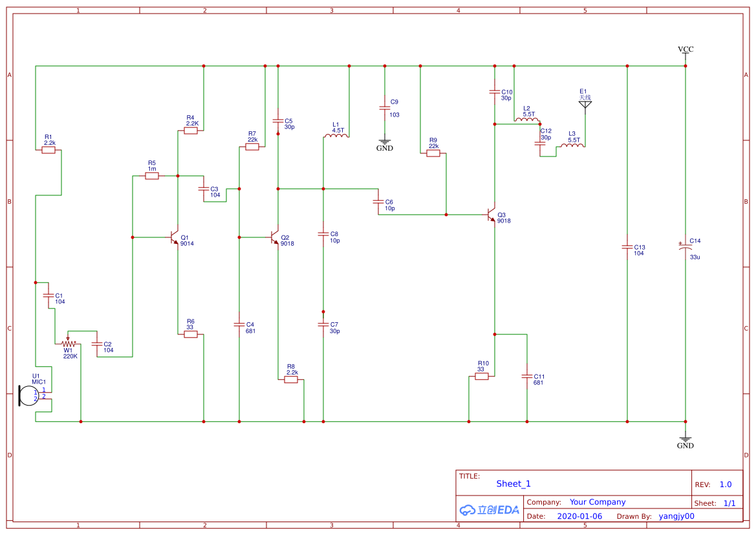
Task: Select capacitor C10 30p
Action: [x=494, y=92]
